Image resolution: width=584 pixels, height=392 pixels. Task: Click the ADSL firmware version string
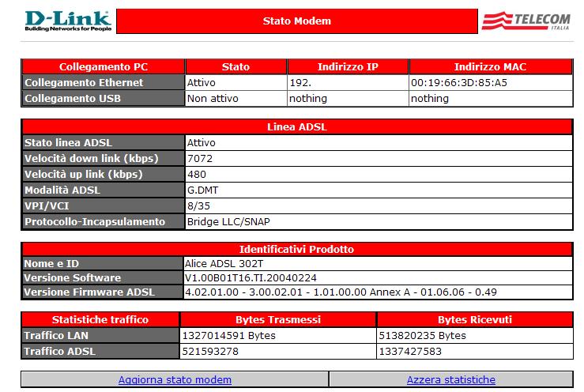click(x=341, y=292)
